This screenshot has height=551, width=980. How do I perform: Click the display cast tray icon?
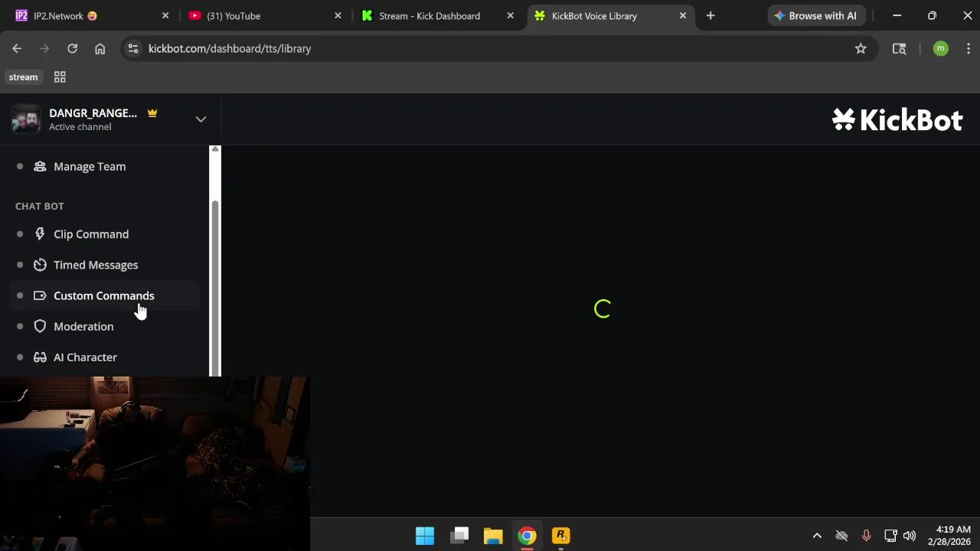(x=890, y=536)
